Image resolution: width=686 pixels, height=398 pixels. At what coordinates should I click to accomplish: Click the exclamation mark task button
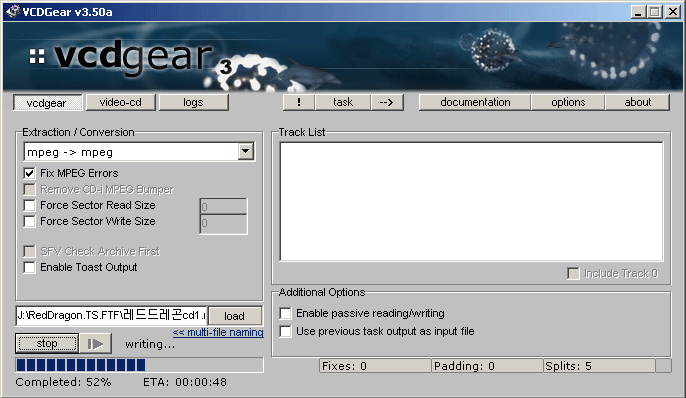pos(299,102)
